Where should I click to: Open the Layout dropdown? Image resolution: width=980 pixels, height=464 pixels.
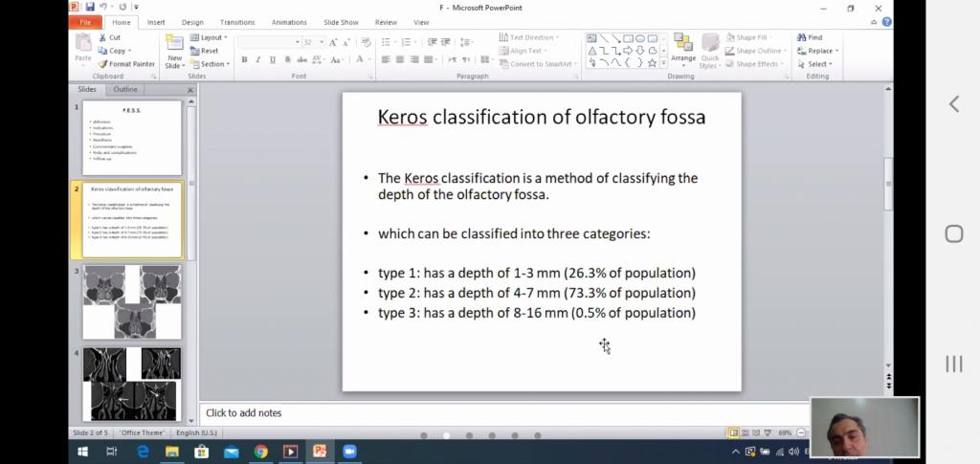[x=209, y=37]
